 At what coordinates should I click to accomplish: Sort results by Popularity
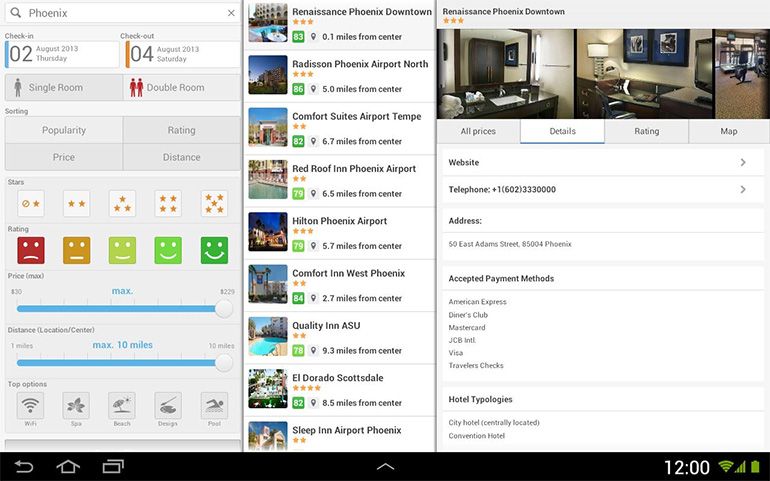click(64, 130)
